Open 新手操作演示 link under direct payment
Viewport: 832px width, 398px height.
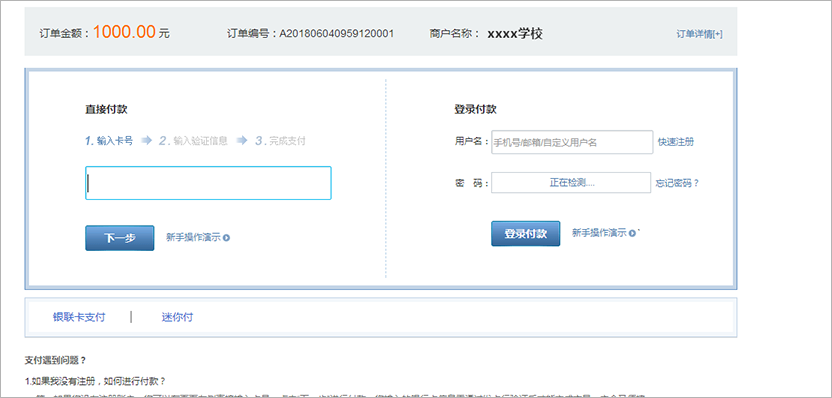click(193, 237)
